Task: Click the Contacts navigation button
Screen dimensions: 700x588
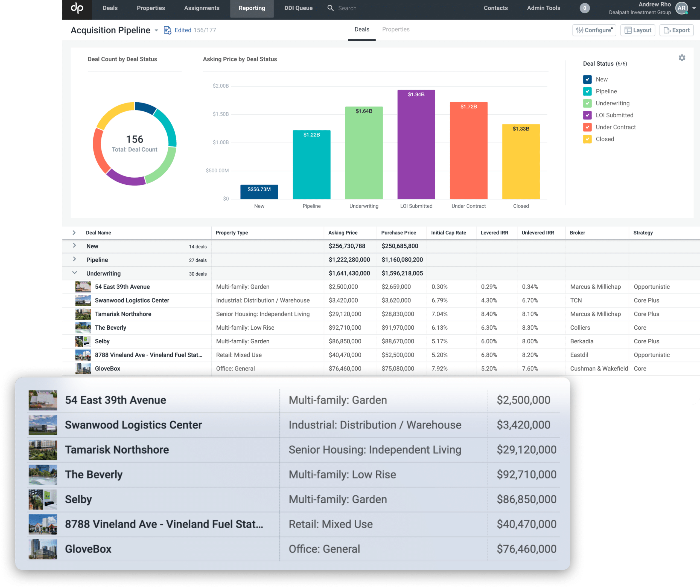Action: tap(496, 8)
